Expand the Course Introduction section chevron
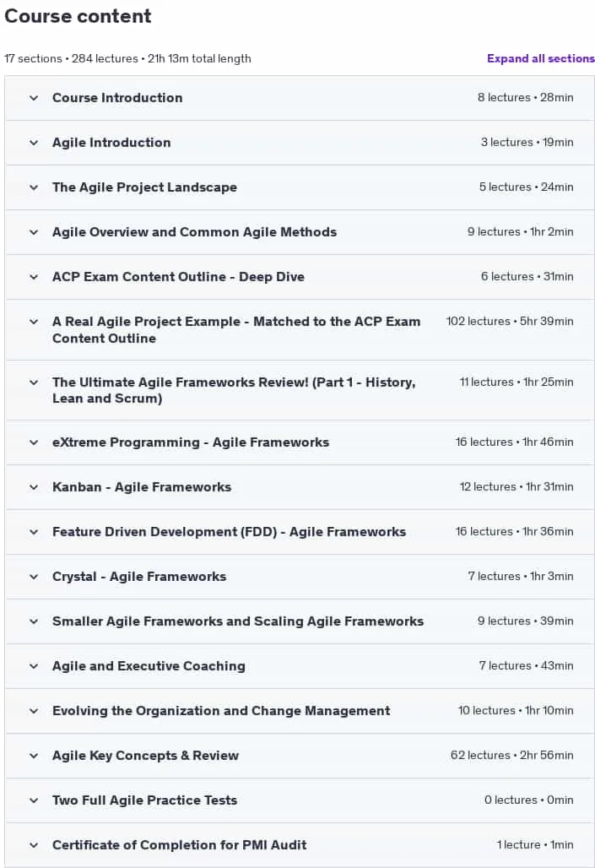This screenshot has height=868, width=595. (x=34, y=98)
